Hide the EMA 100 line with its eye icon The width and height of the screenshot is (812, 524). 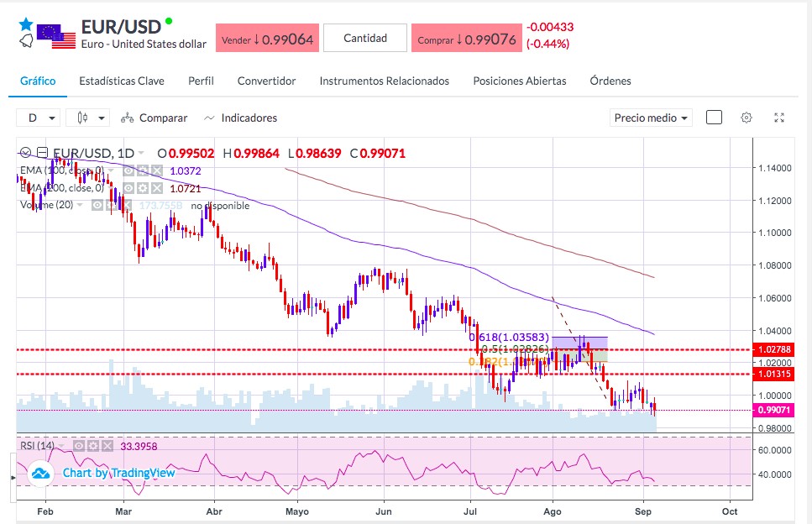tap(128, 170)
